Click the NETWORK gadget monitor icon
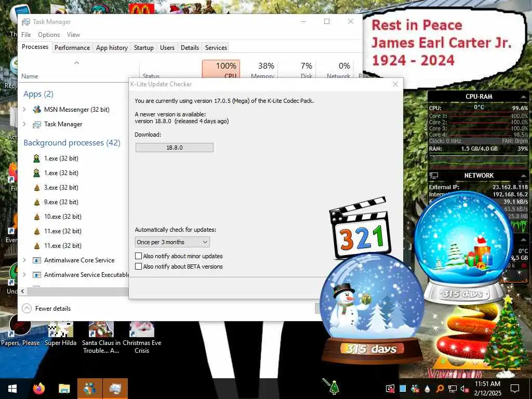This screenshot has height=399, width=532. pos(434,176)
